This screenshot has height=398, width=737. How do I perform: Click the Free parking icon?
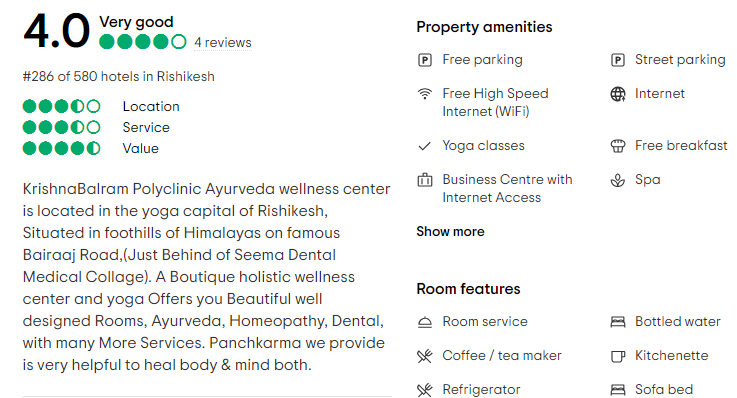click(425, 60)
